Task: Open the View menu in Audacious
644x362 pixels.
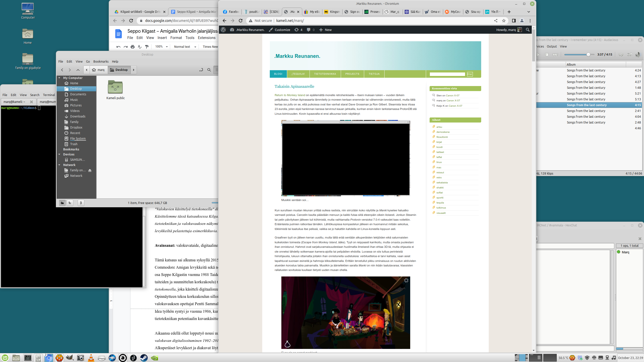Action: [563, 46]
